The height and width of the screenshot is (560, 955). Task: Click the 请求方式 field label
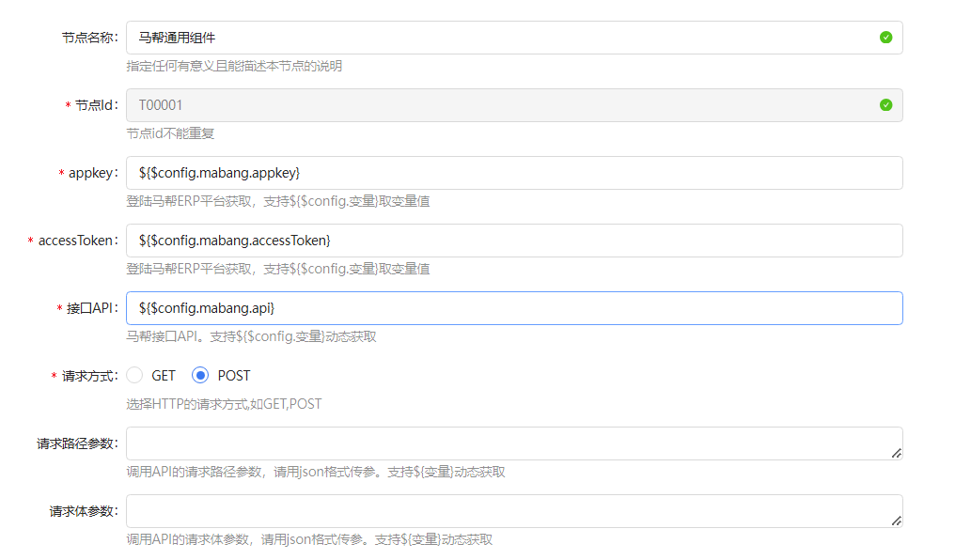click(x=89, y=376)
